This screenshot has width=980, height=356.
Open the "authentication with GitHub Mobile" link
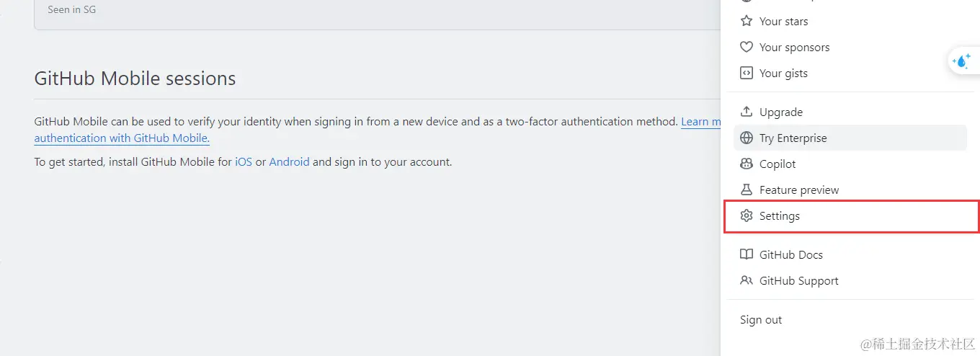click(x=122, y=138)
